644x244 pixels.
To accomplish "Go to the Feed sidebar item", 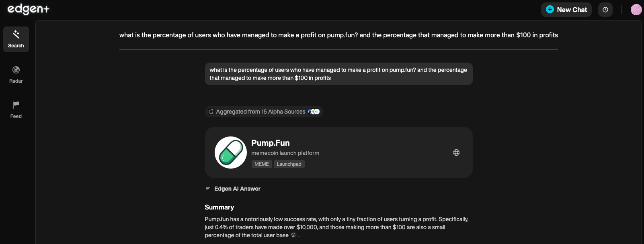I will coord(16,110).
